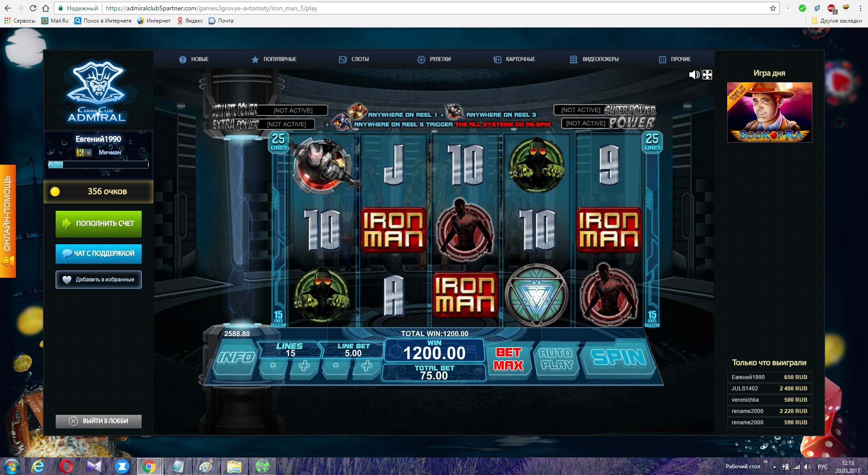
Task: Open the ОНЛАЙН-ПОМОЩЬ side tab
Action: [8, 221]
